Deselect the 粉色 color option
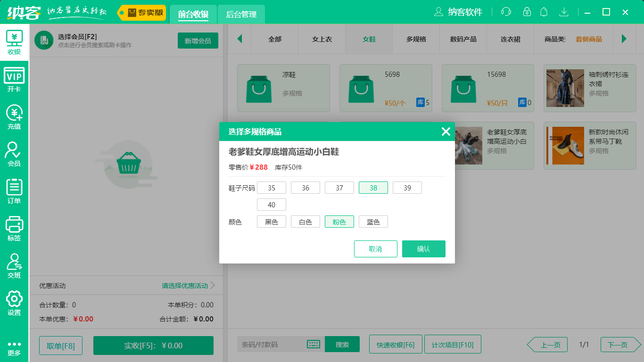 (339, 221)
